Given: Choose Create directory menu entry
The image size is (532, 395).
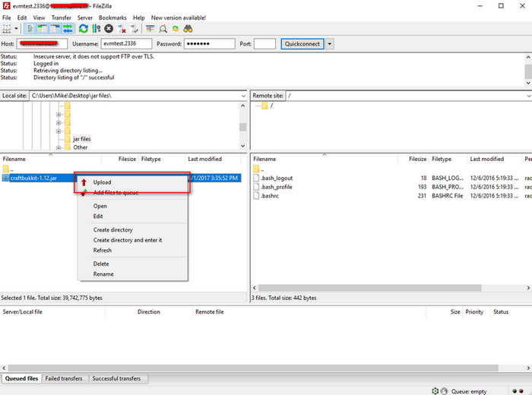Looking at the screenshot, I should [132, 230].
